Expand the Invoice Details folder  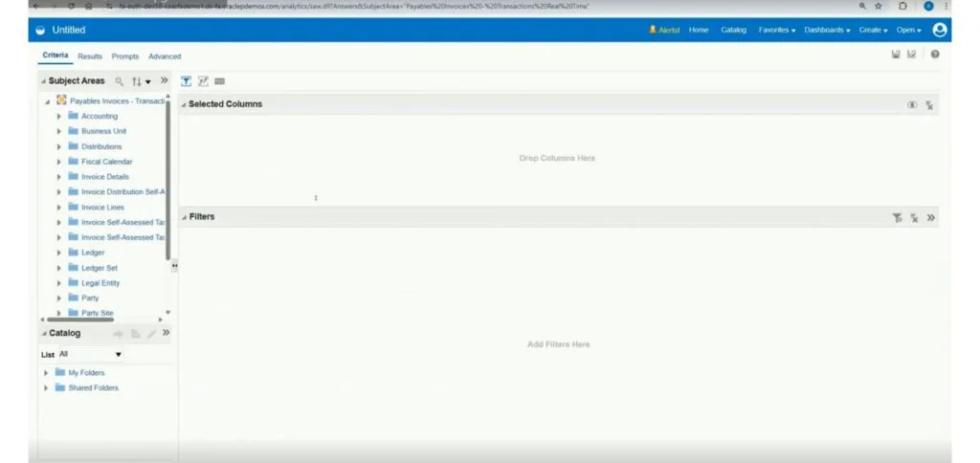pyautogui.click(x=58, y=177)
